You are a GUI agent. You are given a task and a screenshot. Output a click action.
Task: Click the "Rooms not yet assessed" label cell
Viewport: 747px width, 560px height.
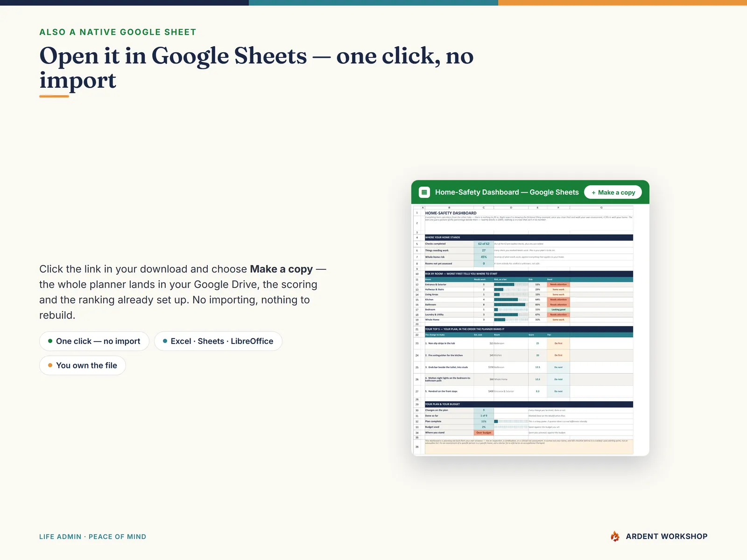449,264
